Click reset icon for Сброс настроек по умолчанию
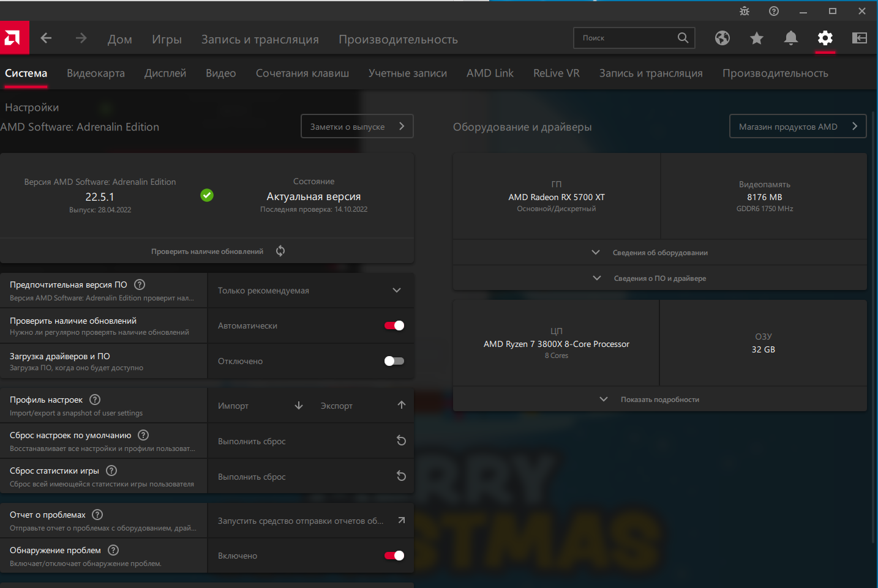This screenshot has width=878, height=588. (402, 441)
